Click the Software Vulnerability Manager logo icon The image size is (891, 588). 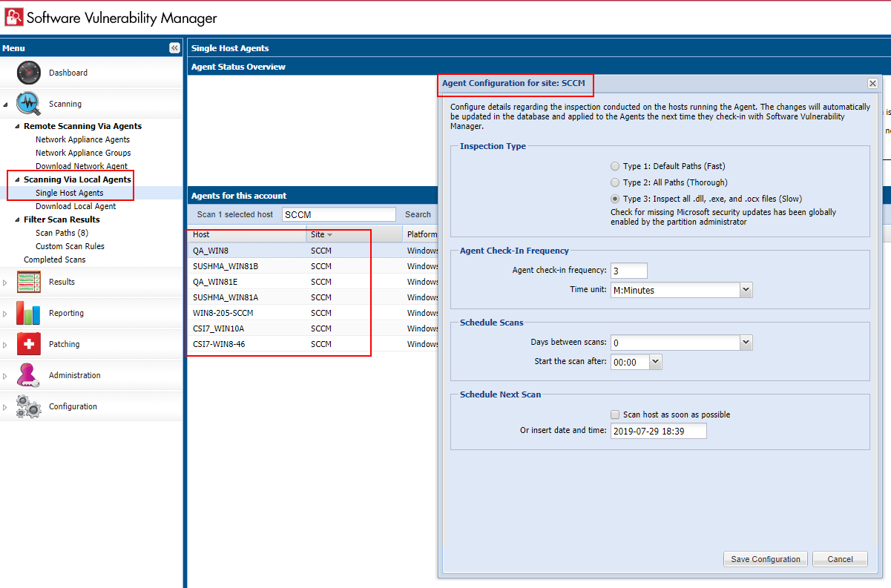tap(13, 17)
